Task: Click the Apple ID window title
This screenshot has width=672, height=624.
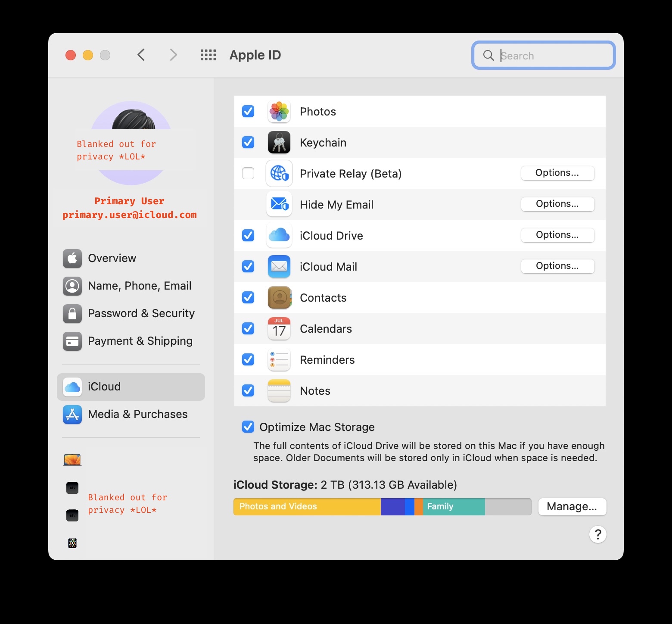Action: (255, 55)
